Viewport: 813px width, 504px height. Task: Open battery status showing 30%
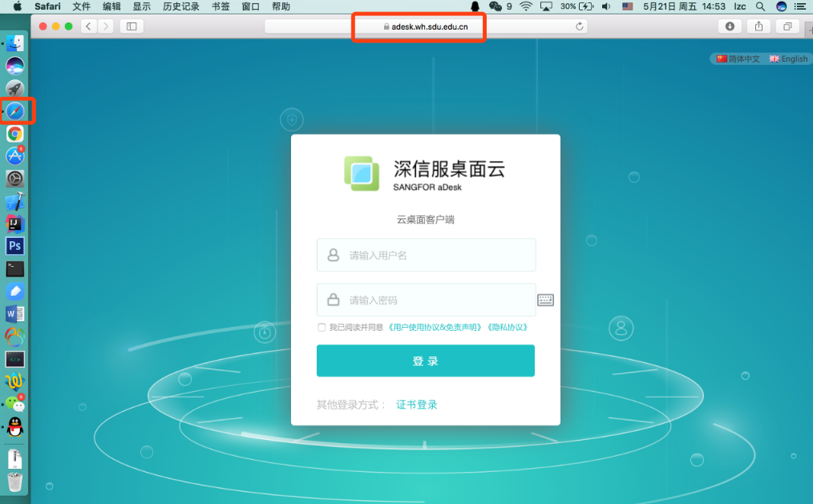(x=576, y=6)
